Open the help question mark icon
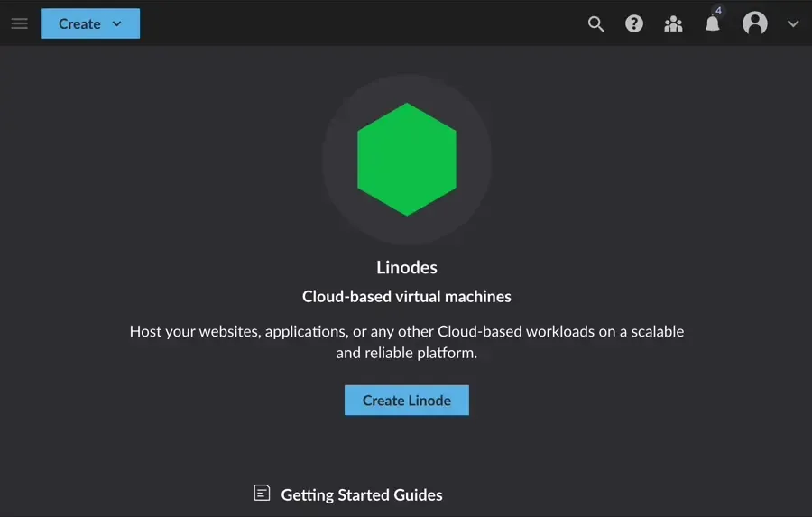This screenshot has width=812, height=517. pyautogui.click(x=634, y=23)
